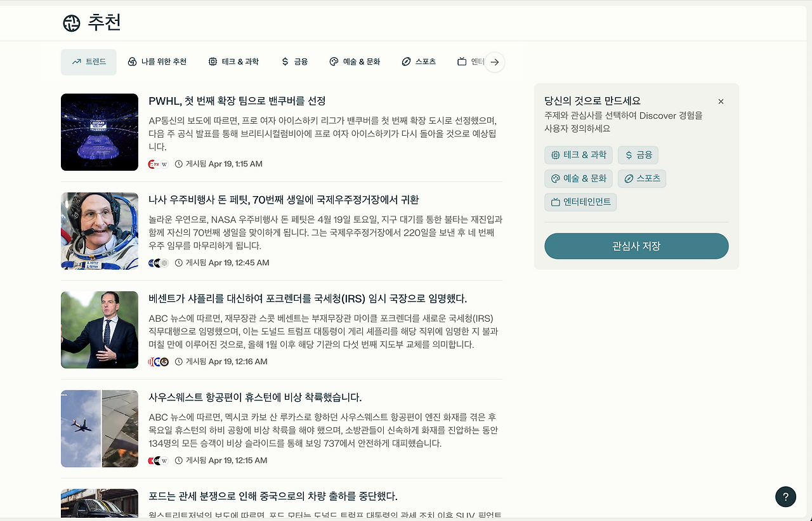Viewport: 812px width, 521px height.
Task: Select the 트렌드 tab
Action: click(89, 62)
